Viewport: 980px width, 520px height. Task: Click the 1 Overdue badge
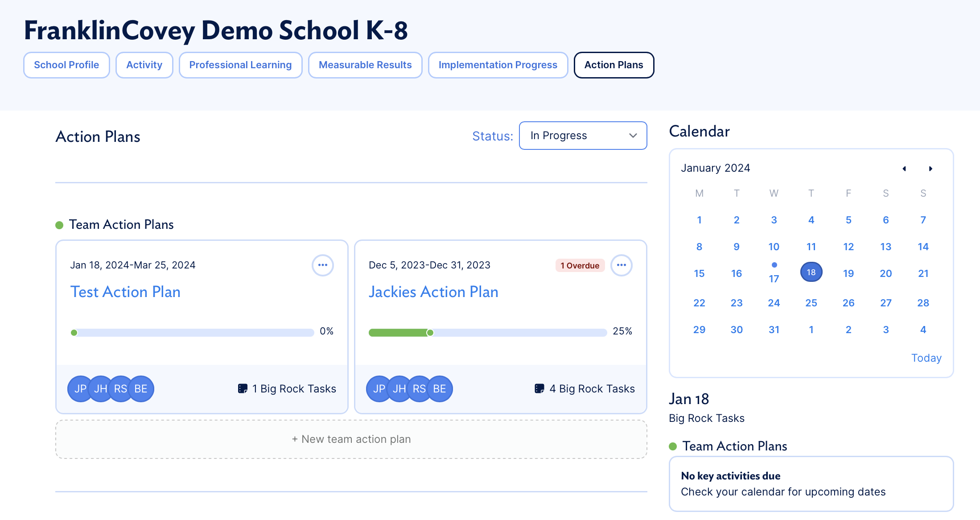pyautogui.click(x=580, y=266)
